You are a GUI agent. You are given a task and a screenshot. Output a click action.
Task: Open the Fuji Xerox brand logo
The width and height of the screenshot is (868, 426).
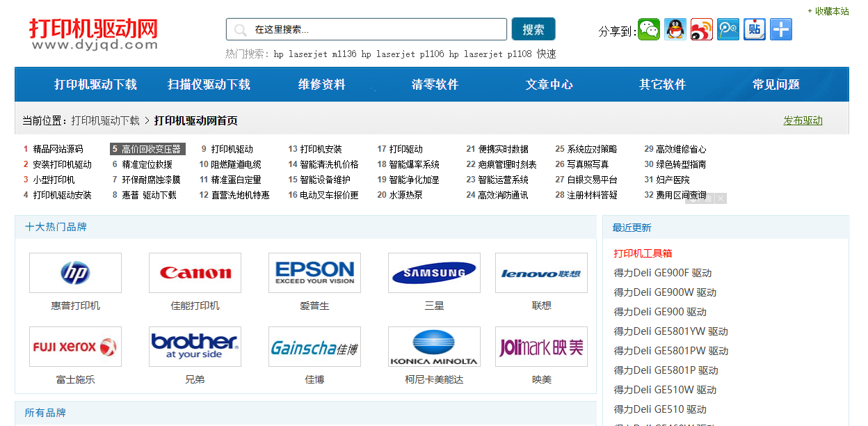[x=75, y=347]
